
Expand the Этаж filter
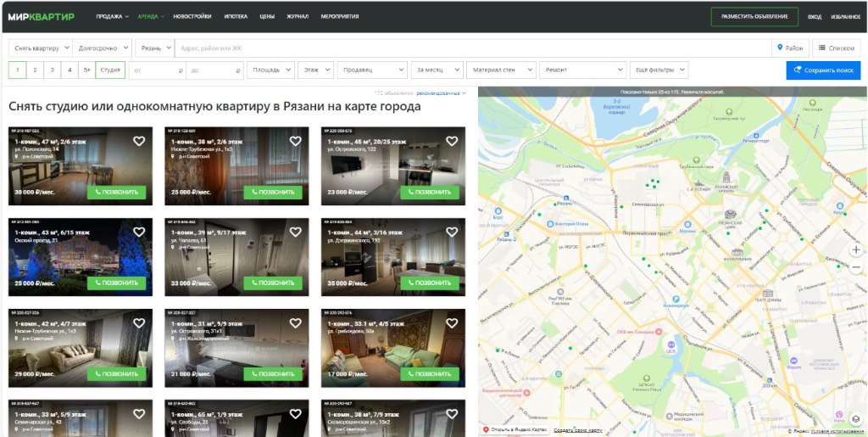point(315,70)
